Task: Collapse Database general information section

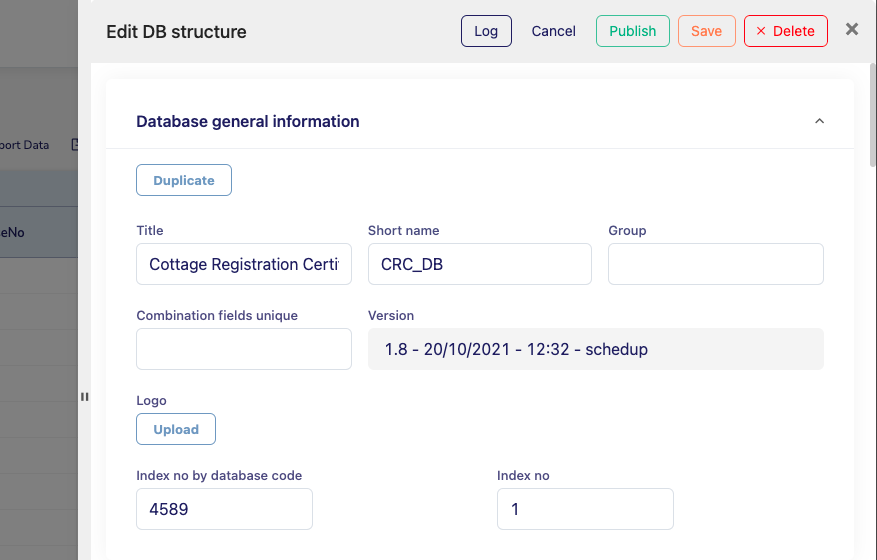Action: pos(819,121)
